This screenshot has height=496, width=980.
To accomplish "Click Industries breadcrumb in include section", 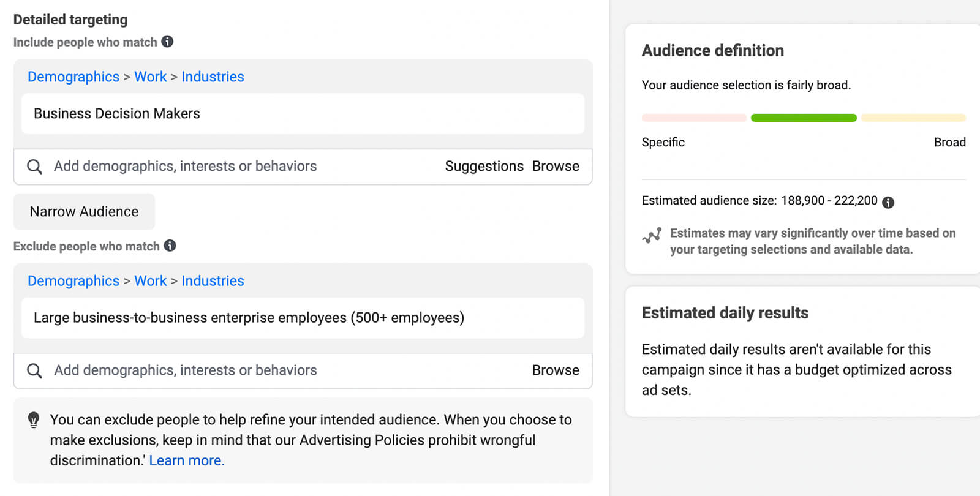I will (213, 77).
